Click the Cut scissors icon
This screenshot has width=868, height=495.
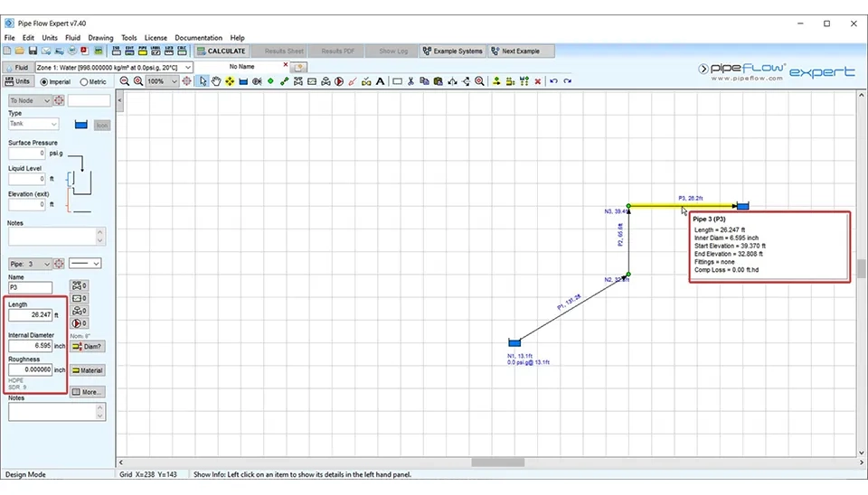pyautogui.click(x=410, y=81)
